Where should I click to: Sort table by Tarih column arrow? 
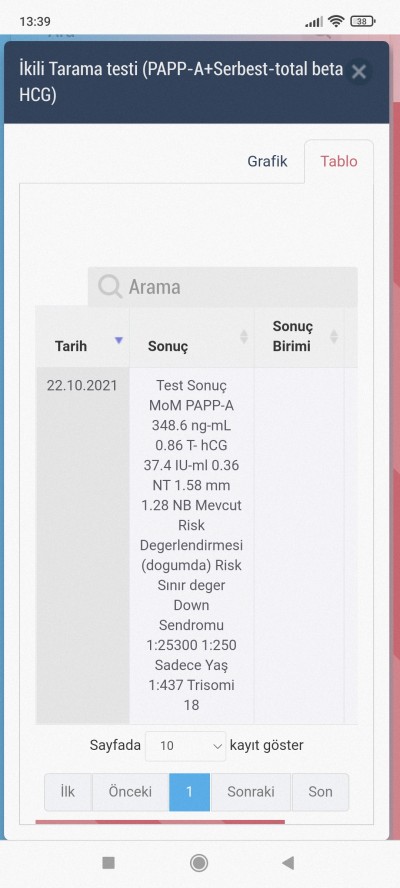tap(118, 340)
